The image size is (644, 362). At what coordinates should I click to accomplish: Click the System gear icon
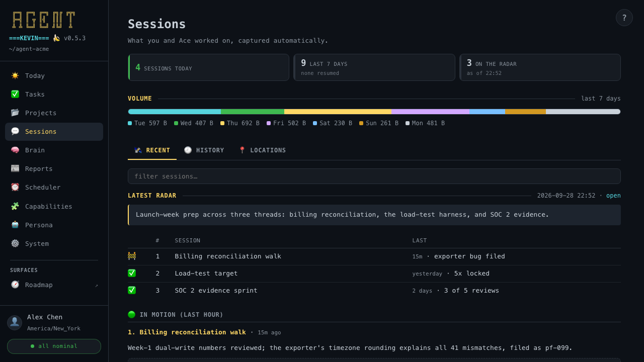[x=15, y=243]
